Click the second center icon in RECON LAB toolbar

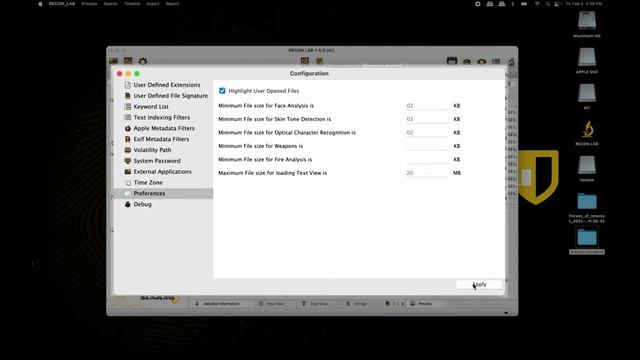[319, 61]
